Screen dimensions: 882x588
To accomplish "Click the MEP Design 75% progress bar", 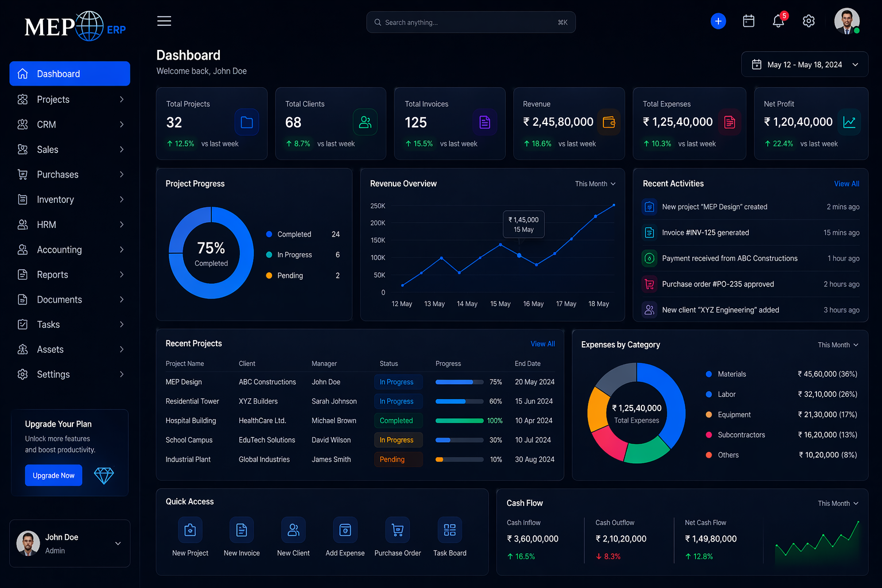I will (x=459, y=382).
